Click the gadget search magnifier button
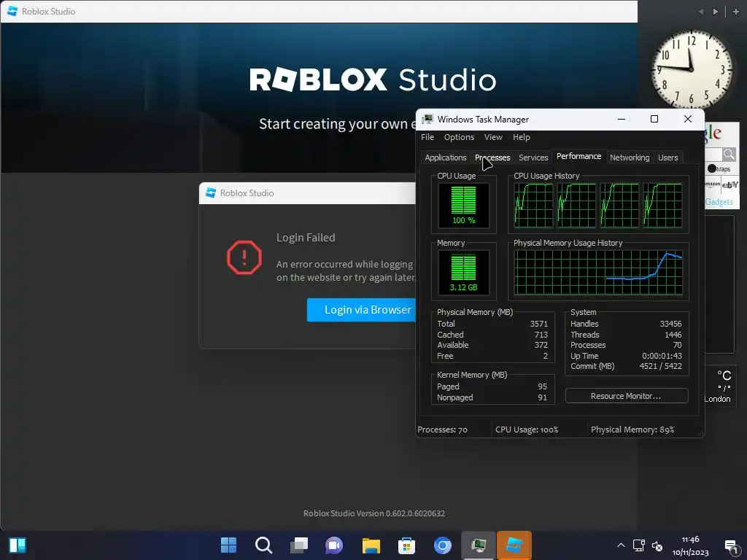The height and width of the screenshot is (560, 747). point(729,154)
